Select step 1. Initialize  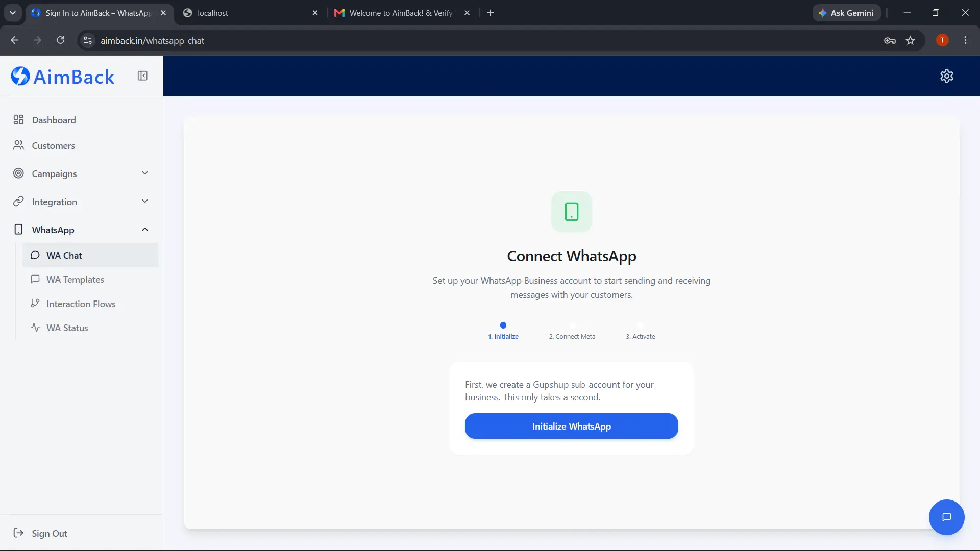coord(503,331)
